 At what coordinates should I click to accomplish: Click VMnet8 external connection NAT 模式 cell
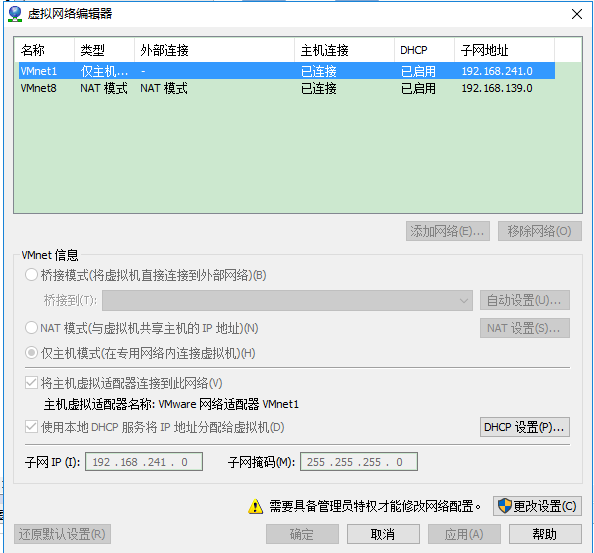164,88
